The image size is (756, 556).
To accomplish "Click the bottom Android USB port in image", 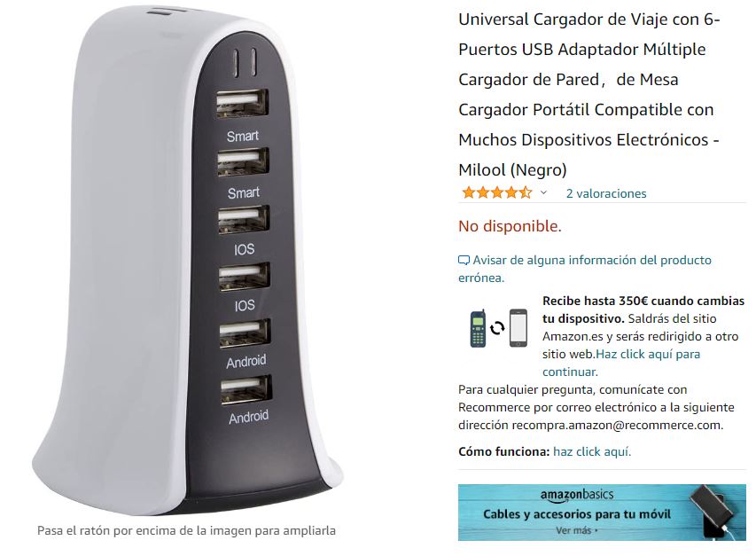I will coord(246,389).
